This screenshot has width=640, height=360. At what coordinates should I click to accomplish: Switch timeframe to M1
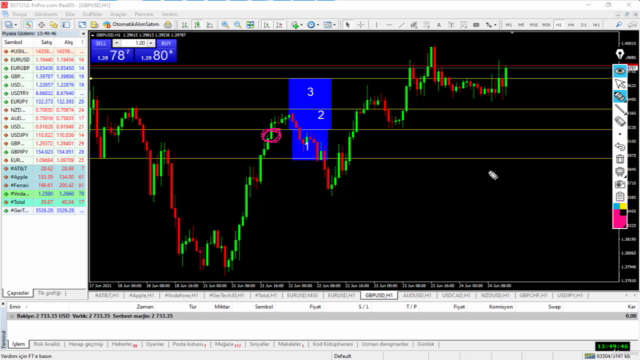[x=509, y=25]
